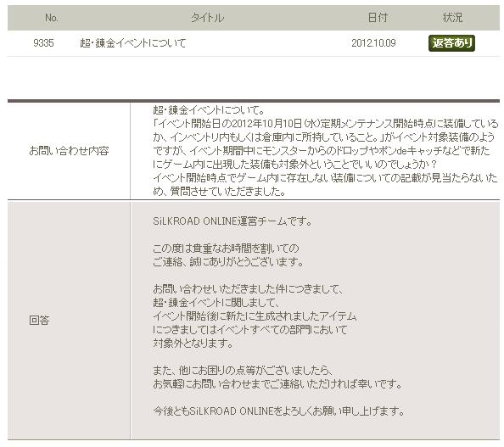Click the line お気軽にお問い合わせまでご連絡いただければ幸いです。
504x447 pixels.
tap(277, 384)
